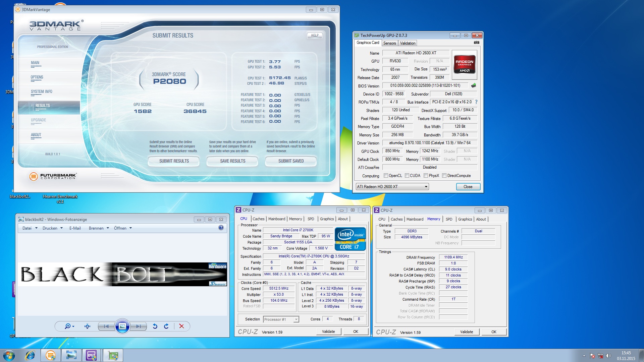
Task: Click the BIOS version save icon in GPU-Z
Action: tap(474, 85)
